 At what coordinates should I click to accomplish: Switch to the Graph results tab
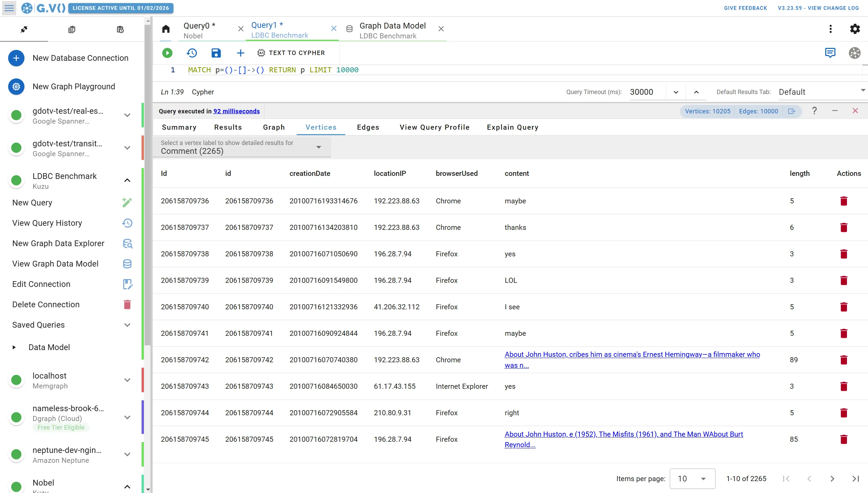(274, 127)
